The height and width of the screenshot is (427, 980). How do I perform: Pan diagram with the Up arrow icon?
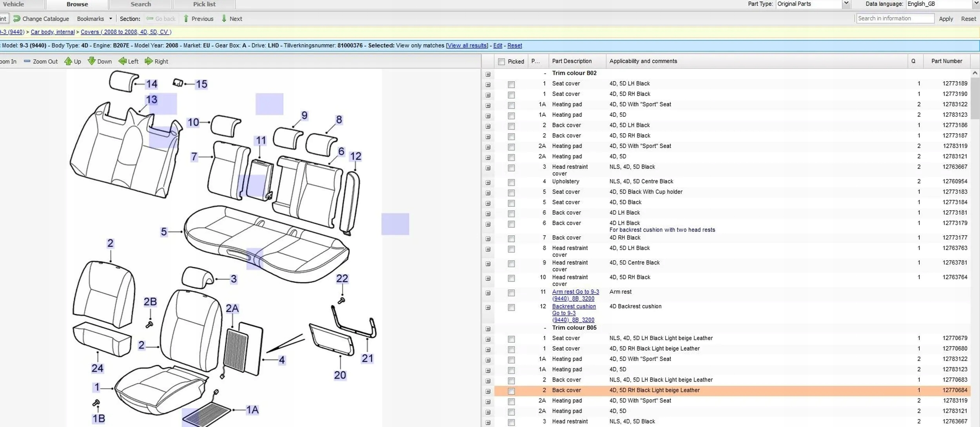[68, 61]
